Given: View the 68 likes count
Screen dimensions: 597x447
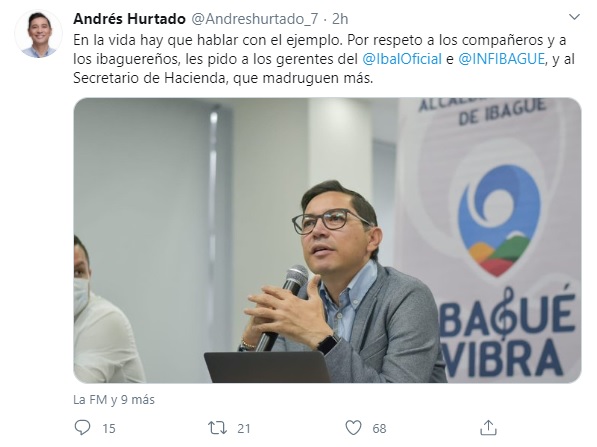Looking at the screenshot, I should click(379, 428).
